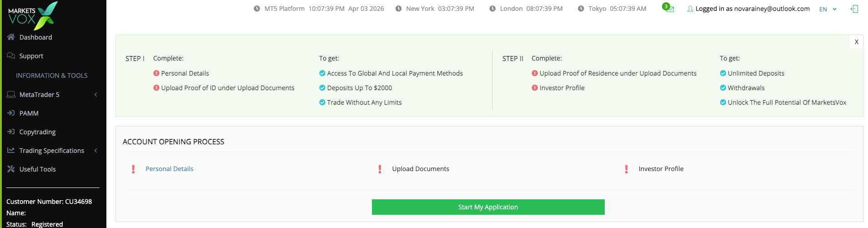Click checkmark beside Unlock The Full Potential
This screenshot has width=868, height=228.
(723, 102)
